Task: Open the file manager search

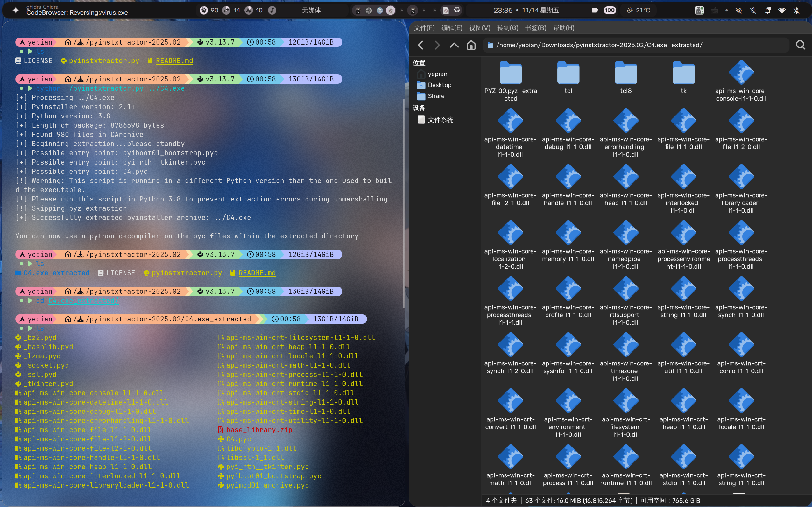Action: [800, 45]
